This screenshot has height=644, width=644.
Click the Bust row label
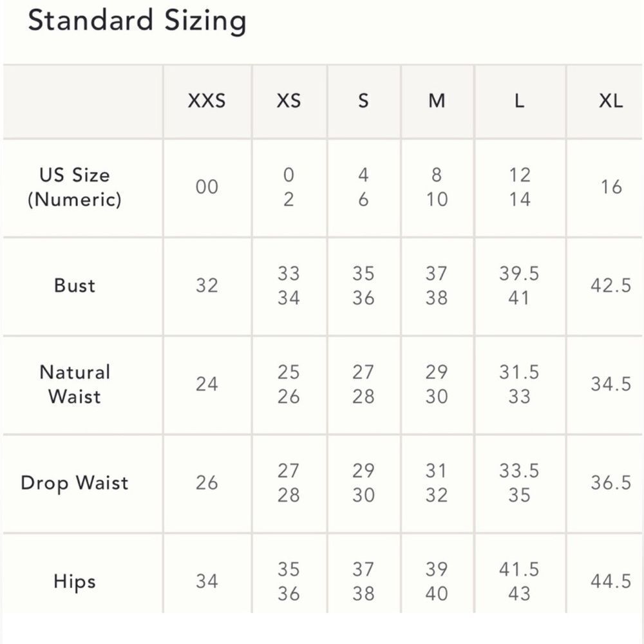coord(75,285)
